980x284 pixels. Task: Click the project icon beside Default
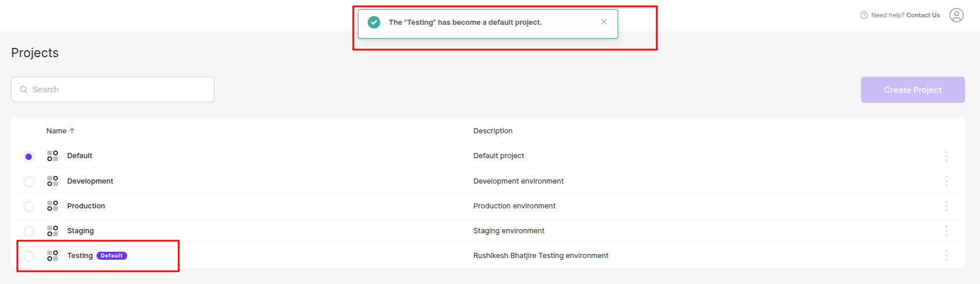click(53, 156)
